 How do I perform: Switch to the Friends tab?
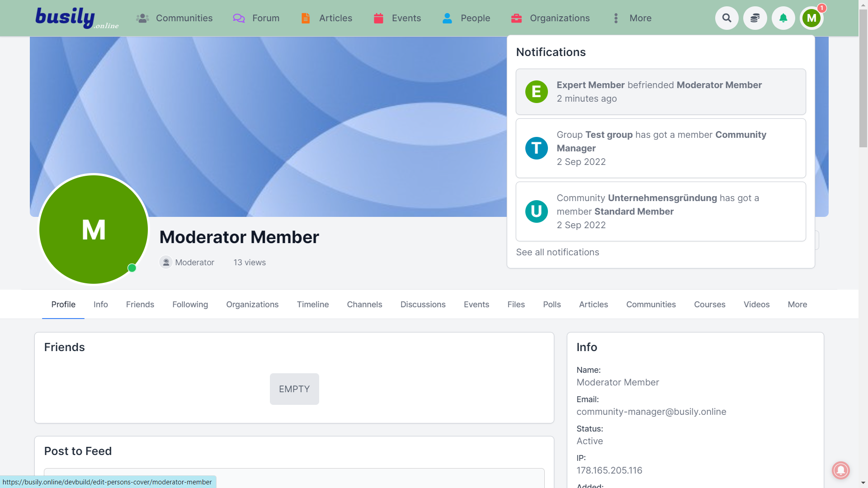(140, 305)
